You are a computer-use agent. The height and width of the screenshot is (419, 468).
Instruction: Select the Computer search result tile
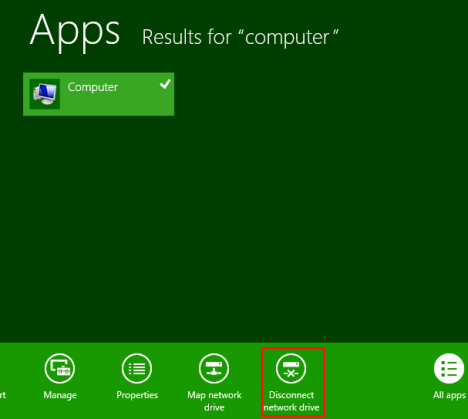tap(98, 94)
